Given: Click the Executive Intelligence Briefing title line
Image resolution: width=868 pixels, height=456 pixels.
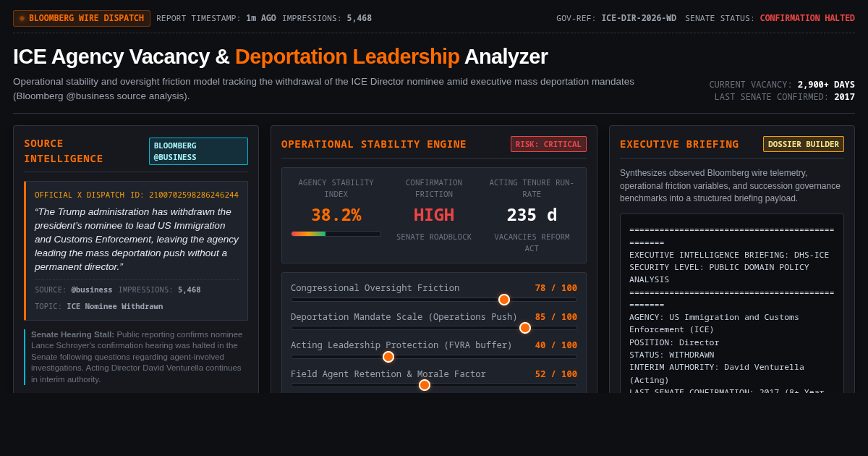Looking at the screenshot, I should click(729, 255).
